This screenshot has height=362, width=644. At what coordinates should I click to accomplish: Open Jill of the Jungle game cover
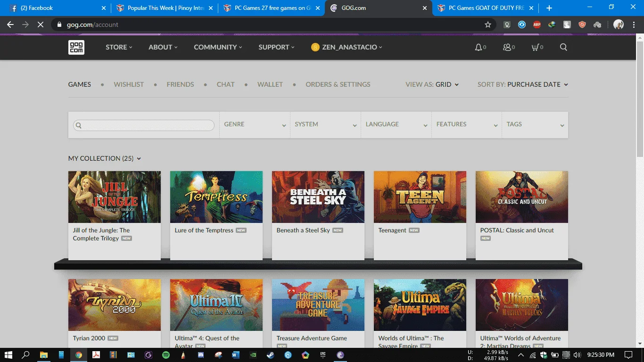[115, 197]
